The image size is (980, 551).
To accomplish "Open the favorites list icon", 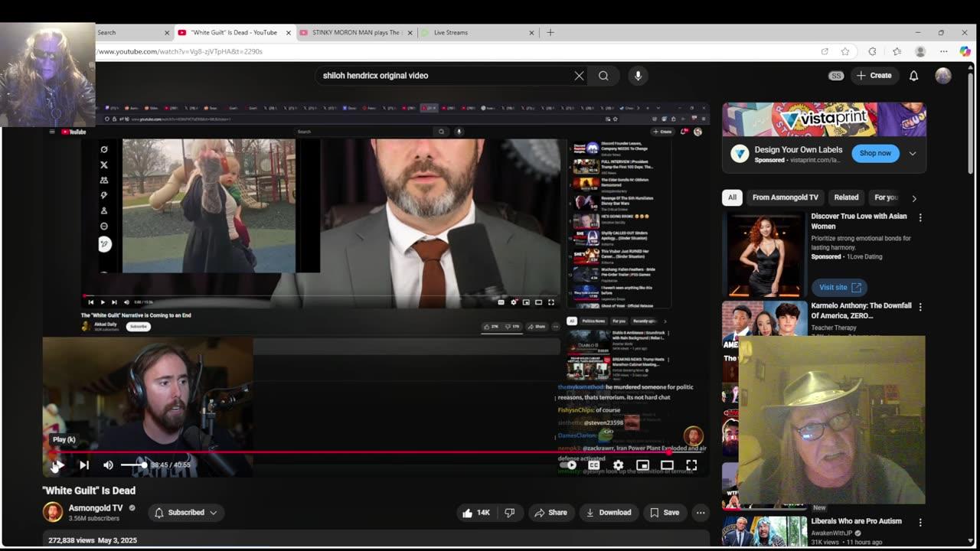I will click(x=897, y=51).
